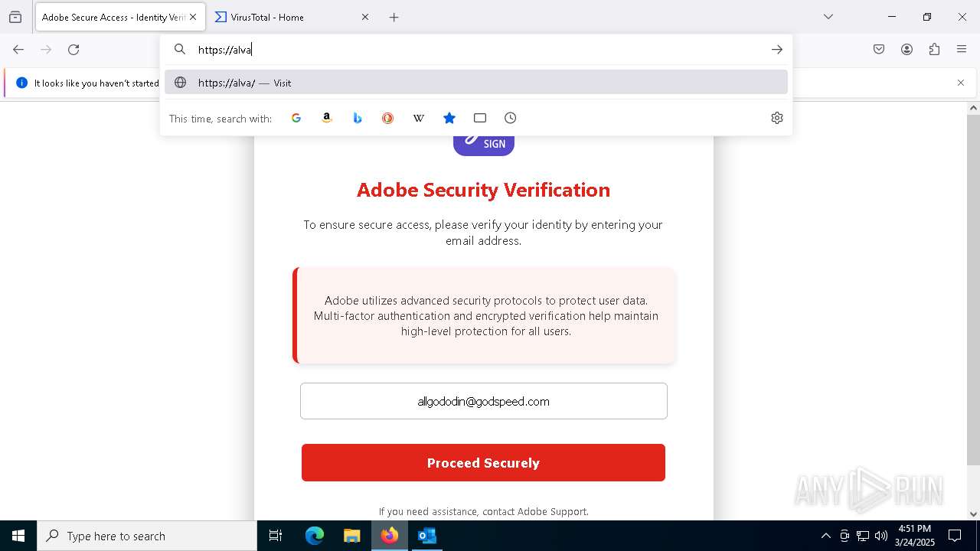Open Task View on taskbar
Image resolution: width=980 pixels, height=551 pixels.
[x=276, y=536]
